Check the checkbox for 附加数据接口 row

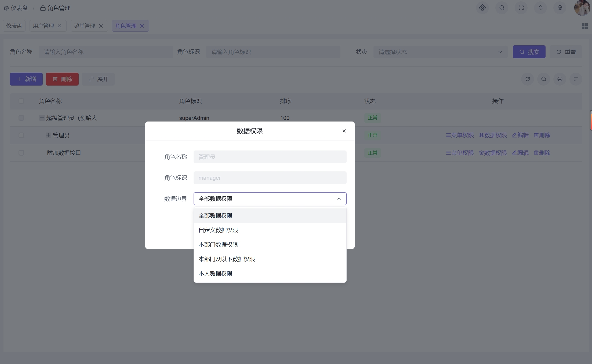[21, 153]
